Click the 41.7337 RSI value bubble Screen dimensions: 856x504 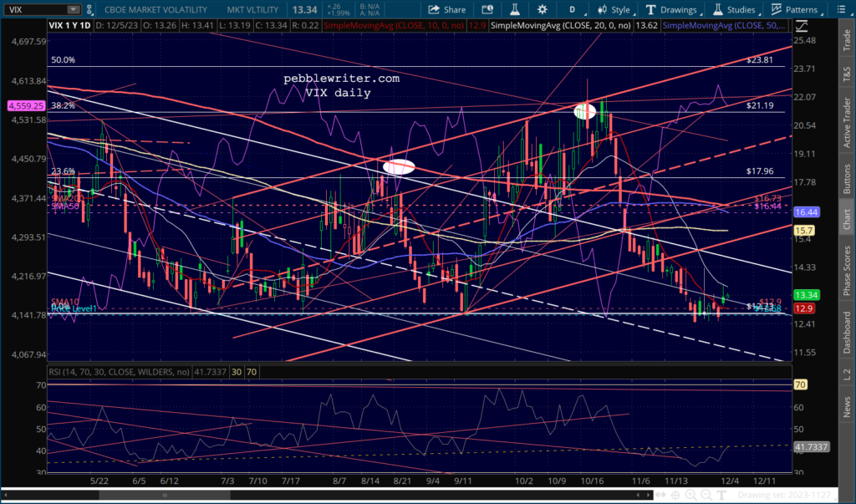[x=811, y=447]
